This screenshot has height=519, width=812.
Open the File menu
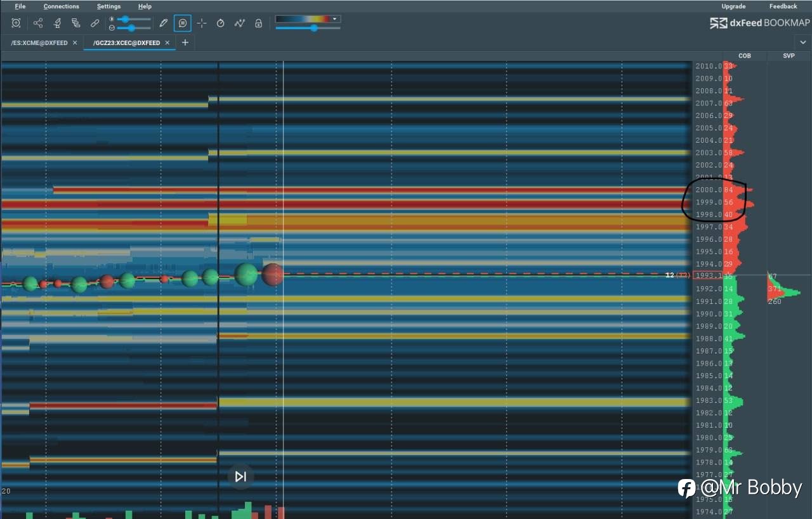coord(20,6)
